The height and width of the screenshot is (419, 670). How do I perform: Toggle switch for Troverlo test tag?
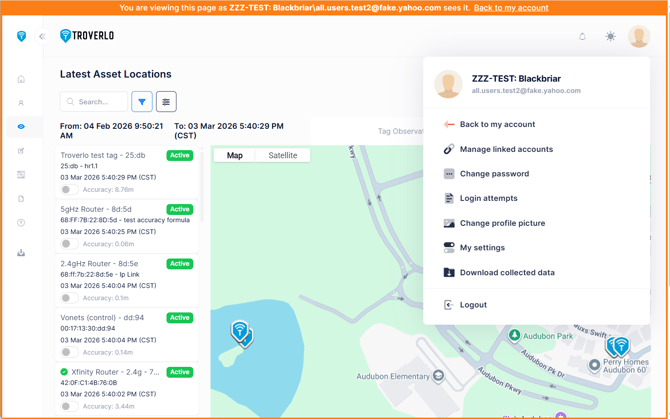click(x=69, y=189)
